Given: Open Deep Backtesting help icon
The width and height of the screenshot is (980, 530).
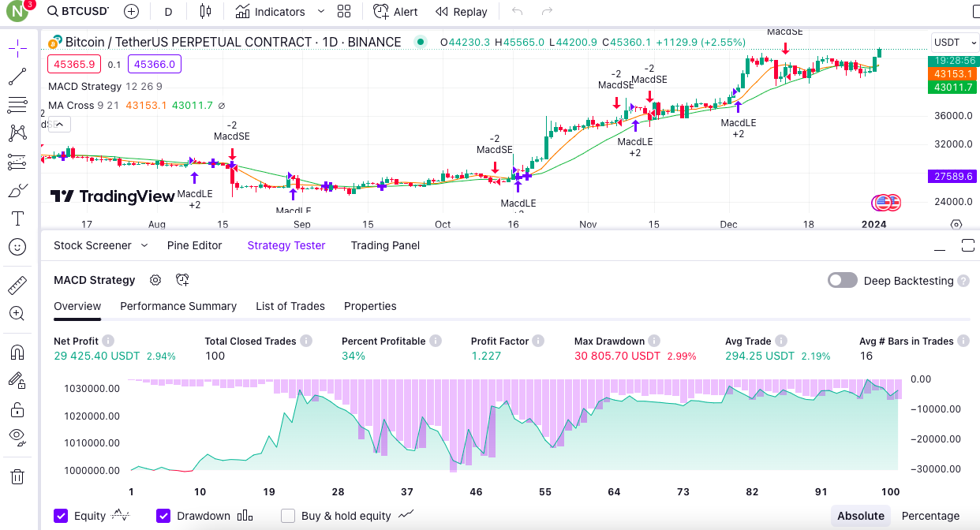Looking at the screenshot, I should pos(963,281).
